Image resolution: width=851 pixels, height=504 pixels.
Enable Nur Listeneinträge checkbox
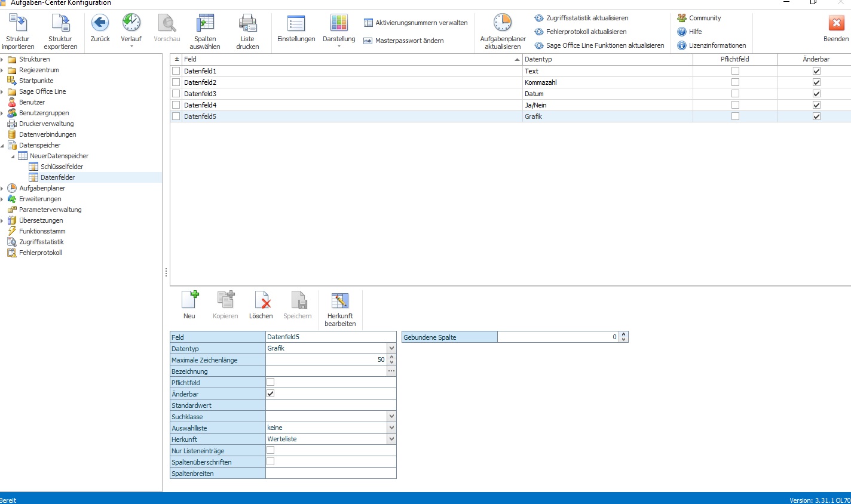click(x=270, y=450)
